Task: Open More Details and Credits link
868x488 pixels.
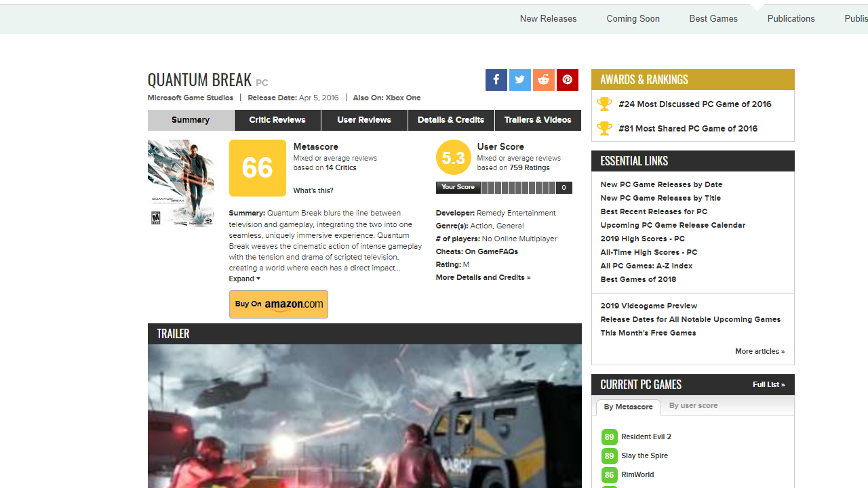Action: (x=483, y=277)
